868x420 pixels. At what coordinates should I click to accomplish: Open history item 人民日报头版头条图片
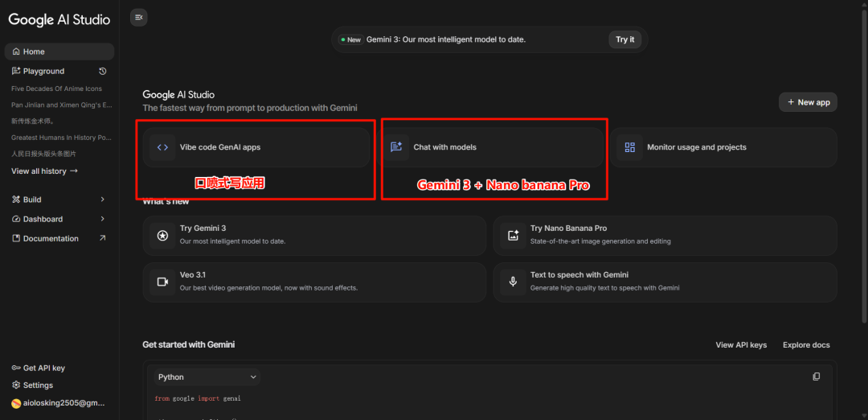pos(43,154)
